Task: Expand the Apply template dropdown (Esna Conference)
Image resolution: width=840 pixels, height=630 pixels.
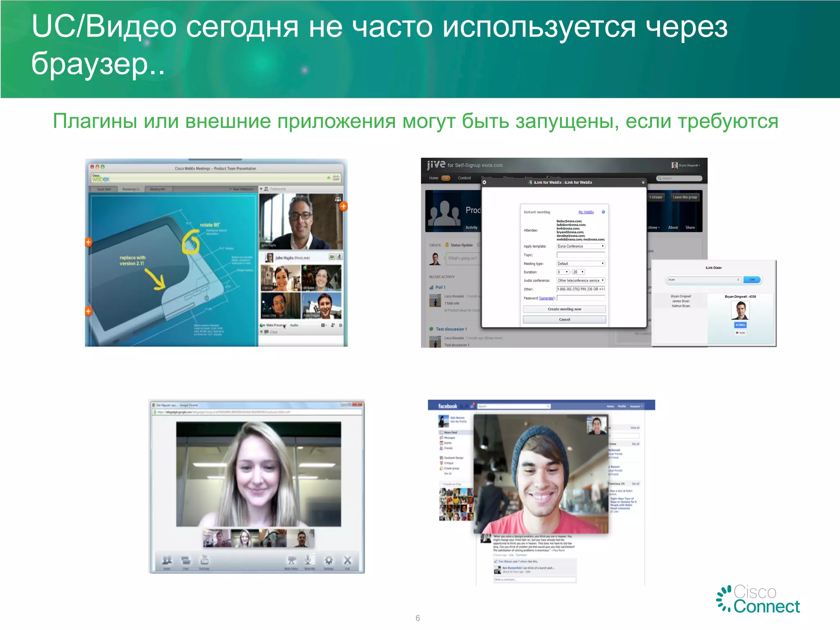Action: 581,247
